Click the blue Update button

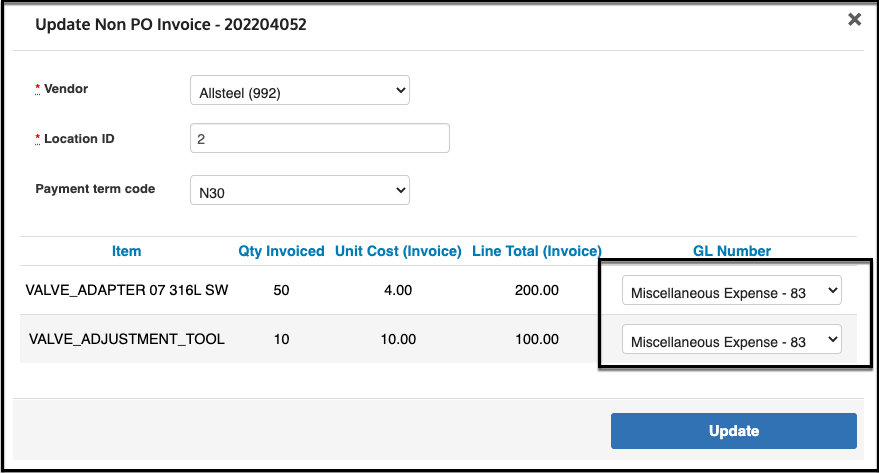[x=734, y=431]
